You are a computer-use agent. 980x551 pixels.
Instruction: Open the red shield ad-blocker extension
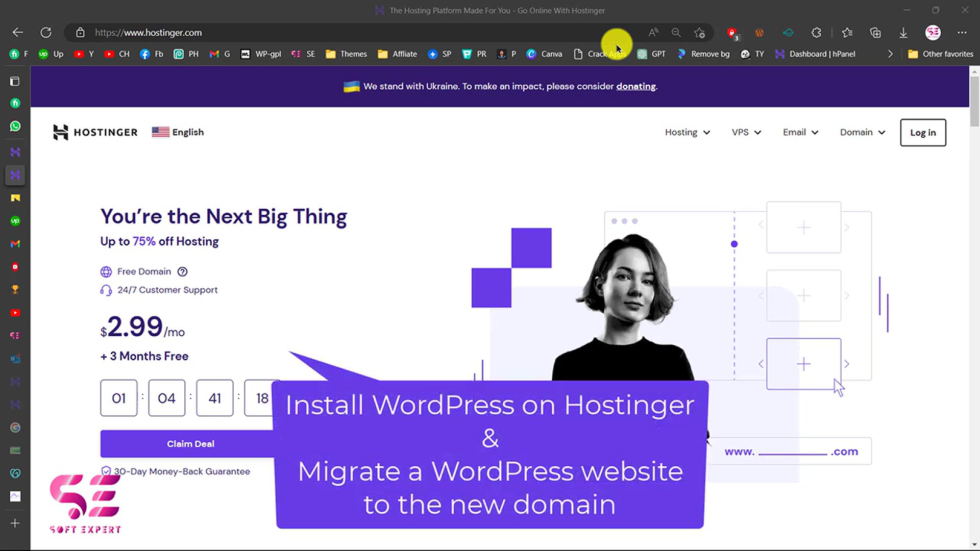(732, 33)
